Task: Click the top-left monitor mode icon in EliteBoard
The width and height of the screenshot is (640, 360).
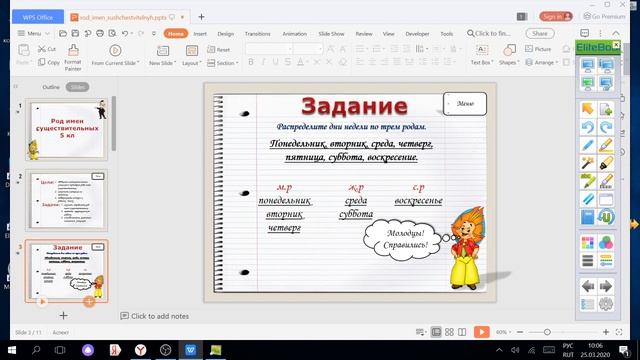Action: click(x=587, y=65)
